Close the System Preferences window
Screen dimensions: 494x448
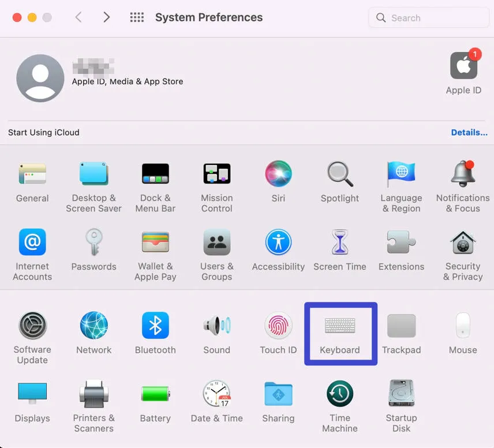pos(17,17)
